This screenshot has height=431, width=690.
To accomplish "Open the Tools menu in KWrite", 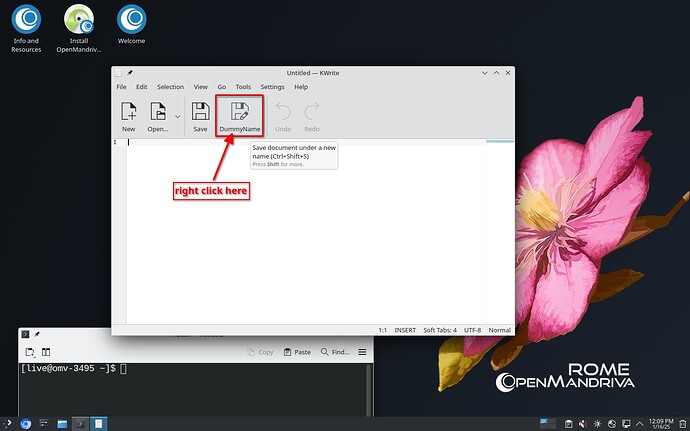I will (243, 87).
